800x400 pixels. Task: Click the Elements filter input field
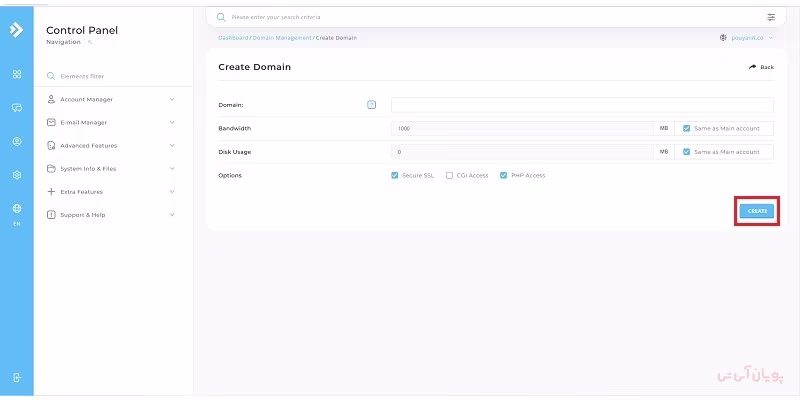coord(122,76)
